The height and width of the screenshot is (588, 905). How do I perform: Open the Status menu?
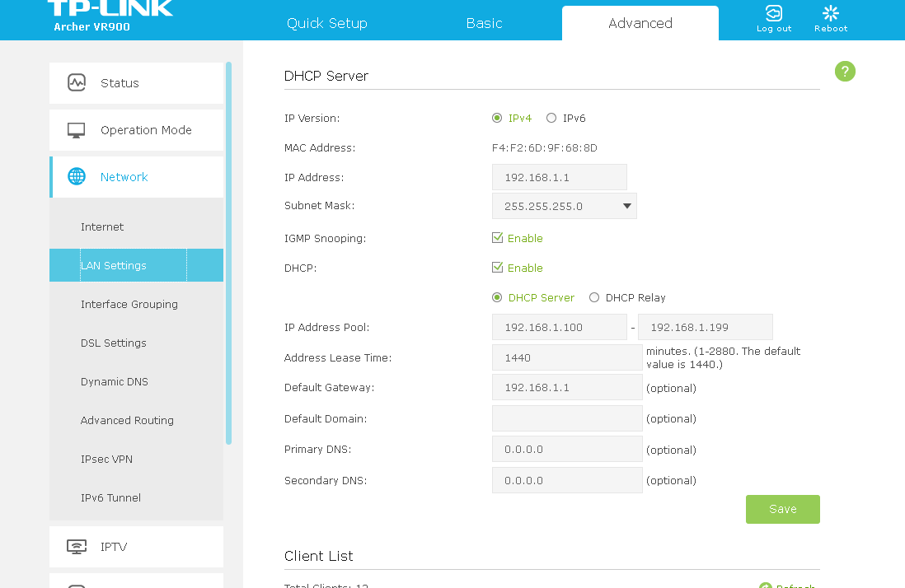(x=136, y=83)
